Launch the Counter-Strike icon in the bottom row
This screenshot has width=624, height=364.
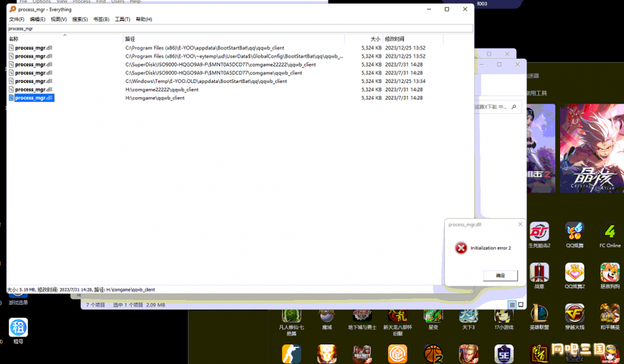click(x=292, y=354)
